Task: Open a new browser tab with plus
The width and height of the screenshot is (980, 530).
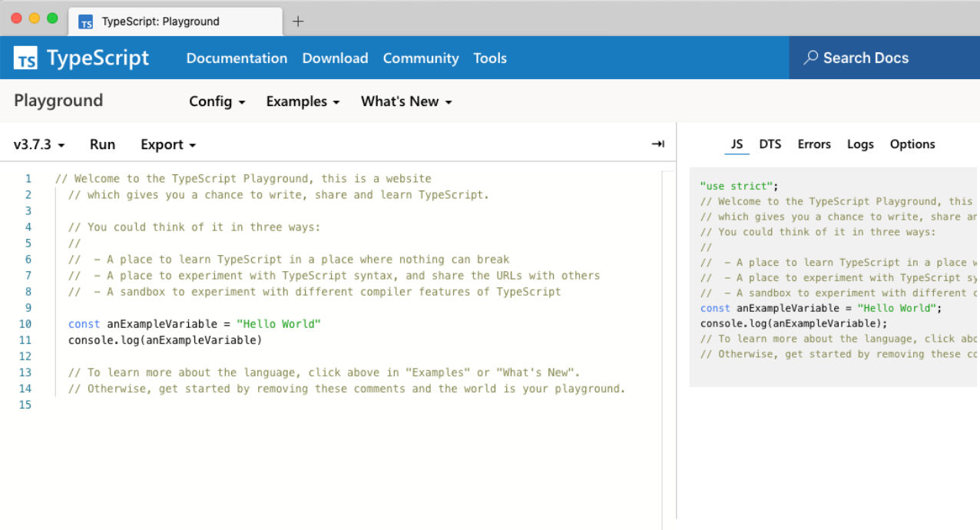Action: pos(298,22)
